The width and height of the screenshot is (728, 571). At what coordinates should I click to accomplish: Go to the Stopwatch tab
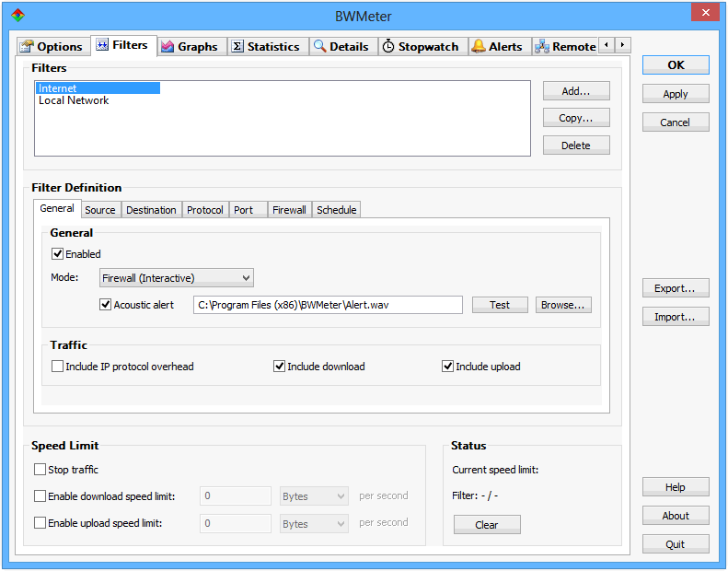pyautogui.click(x=422, y=46)
